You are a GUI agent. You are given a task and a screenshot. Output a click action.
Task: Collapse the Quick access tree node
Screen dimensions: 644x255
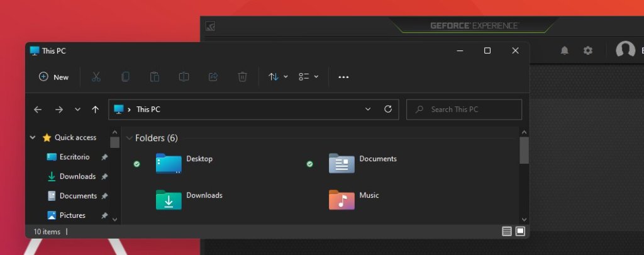(x=33, y=137)
